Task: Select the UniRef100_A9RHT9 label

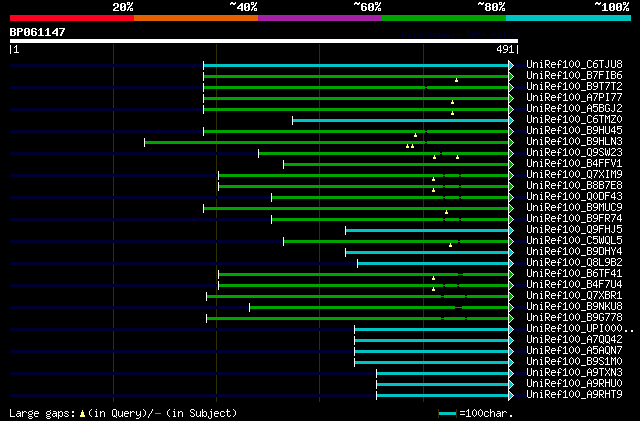Action: tap(574, 395)
